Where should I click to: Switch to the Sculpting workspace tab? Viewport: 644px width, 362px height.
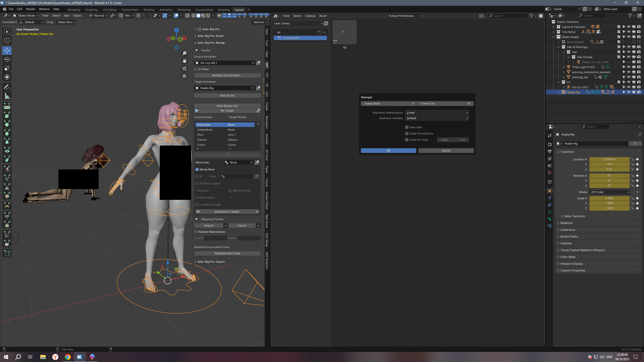(91, 10)
